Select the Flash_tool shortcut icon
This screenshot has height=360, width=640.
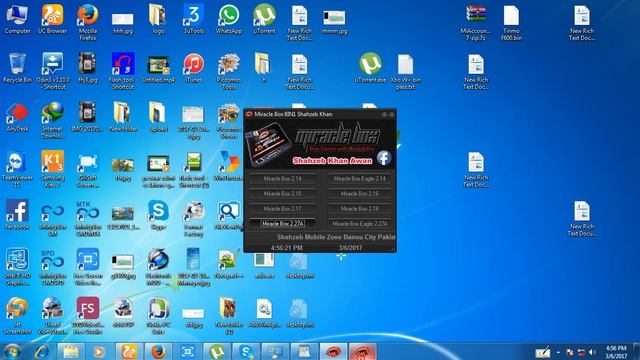pyautogui.click(x=123, y=71)
